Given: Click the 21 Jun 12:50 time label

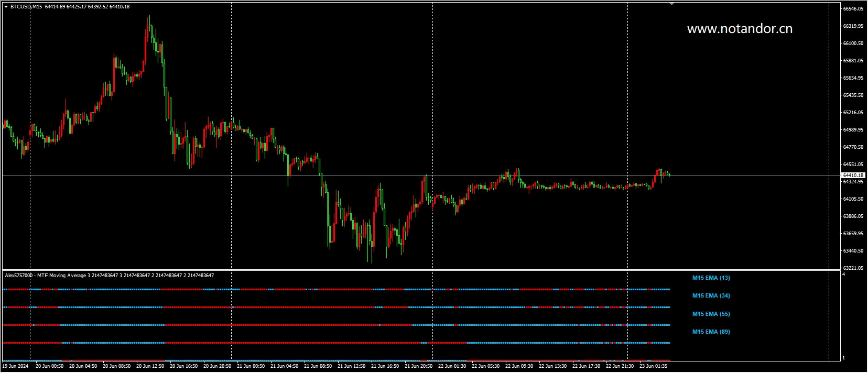Looking at the screenshot, I should coord(351,366).
